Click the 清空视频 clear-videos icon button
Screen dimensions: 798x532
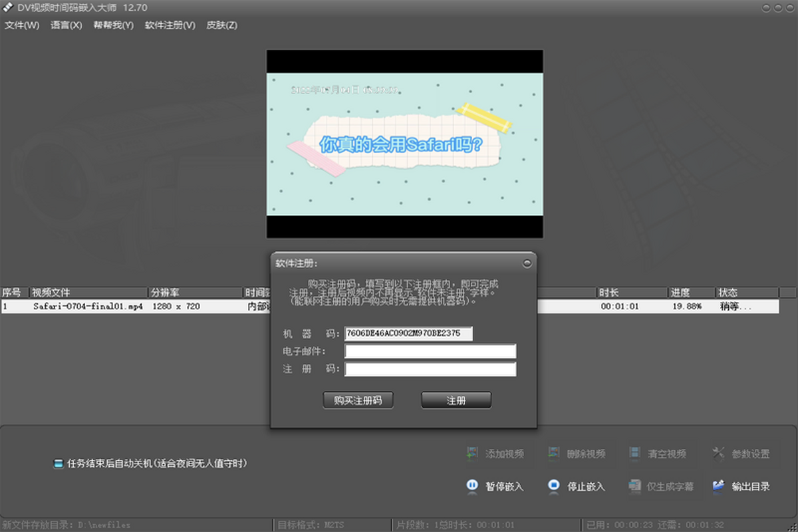coord(657,454)
